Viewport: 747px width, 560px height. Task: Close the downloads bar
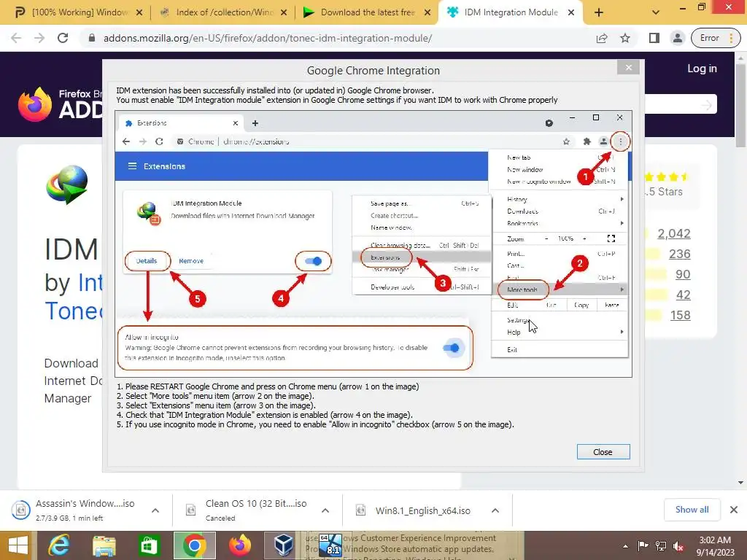tap(734, 510)
